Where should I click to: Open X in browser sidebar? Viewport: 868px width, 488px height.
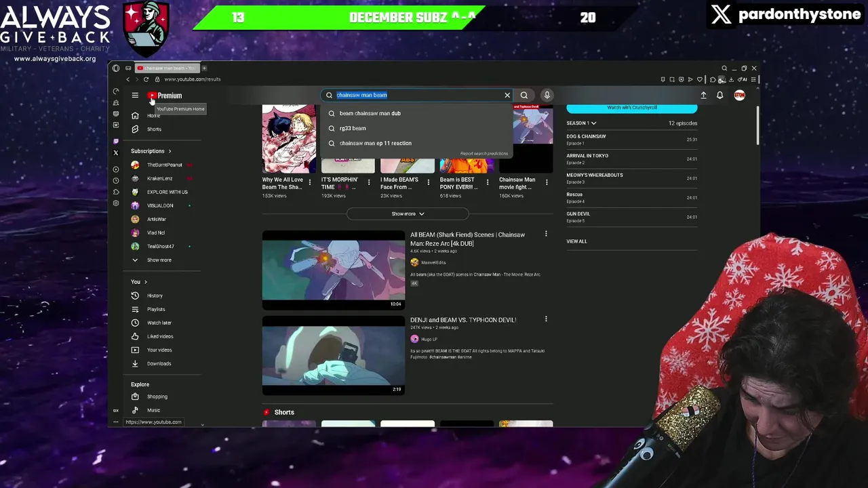coord(116,153)
